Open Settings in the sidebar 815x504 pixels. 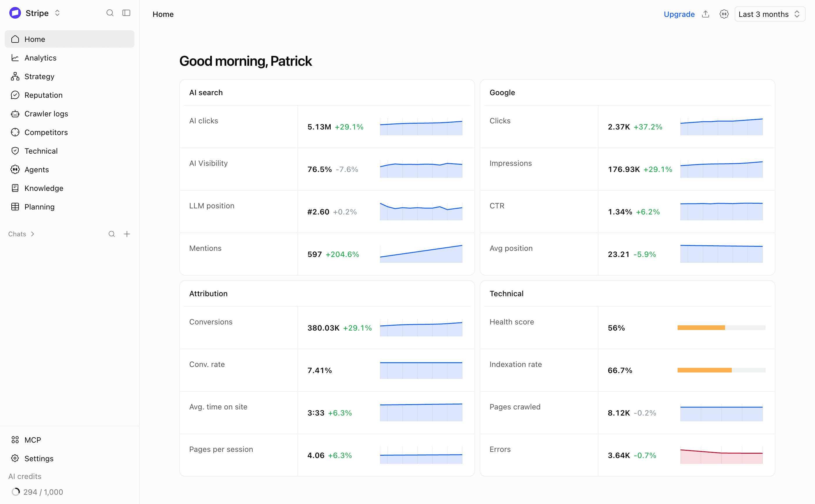pyautogui.click(x=69, y=459)
